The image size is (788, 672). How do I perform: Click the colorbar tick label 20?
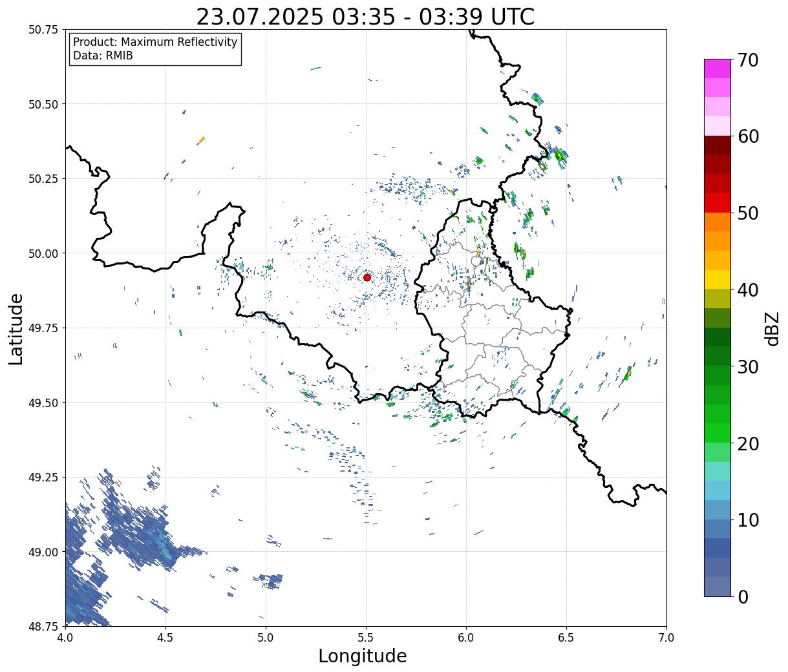click(747, 444)
